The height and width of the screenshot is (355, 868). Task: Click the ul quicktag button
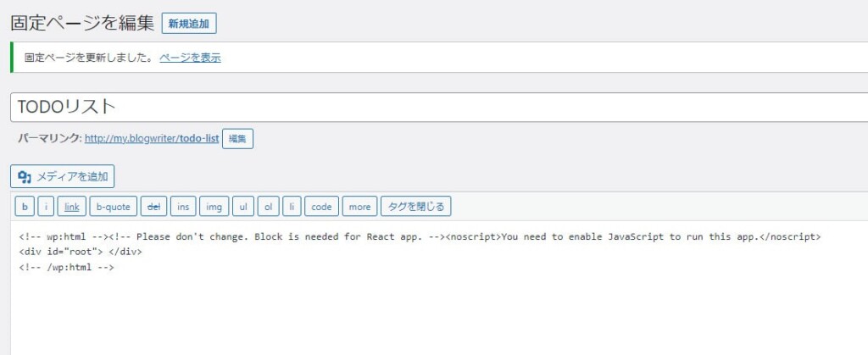click(x=243, y=207)
